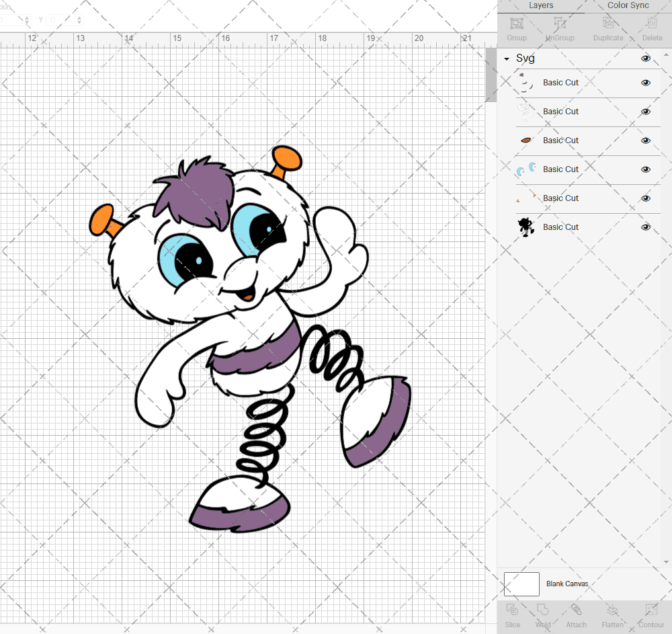The width and height of the screenshot is (672, 634).
Task: Click the Flatten icon
Action: [612, 615]
